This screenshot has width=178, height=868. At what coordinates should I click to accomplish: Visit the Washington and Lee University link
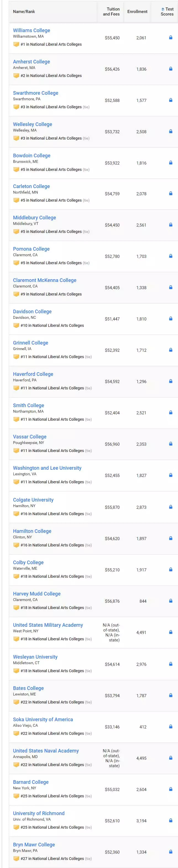coord(47,468)
